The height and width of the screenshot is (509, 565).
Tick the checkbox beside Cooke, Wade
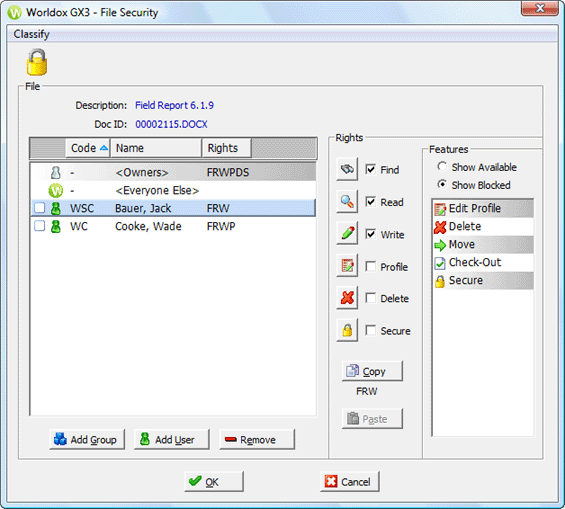tap(39, 226)
